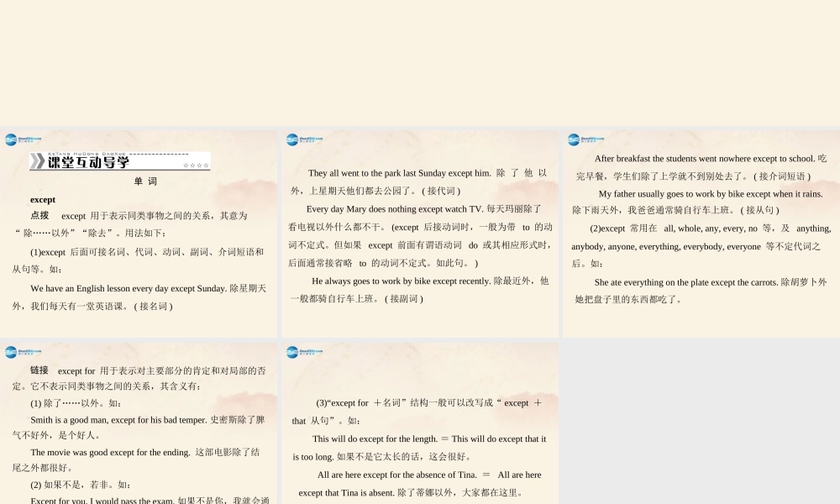Toggle the last star in the star rating row
The image size is (840, 504).
coord(206,163)
